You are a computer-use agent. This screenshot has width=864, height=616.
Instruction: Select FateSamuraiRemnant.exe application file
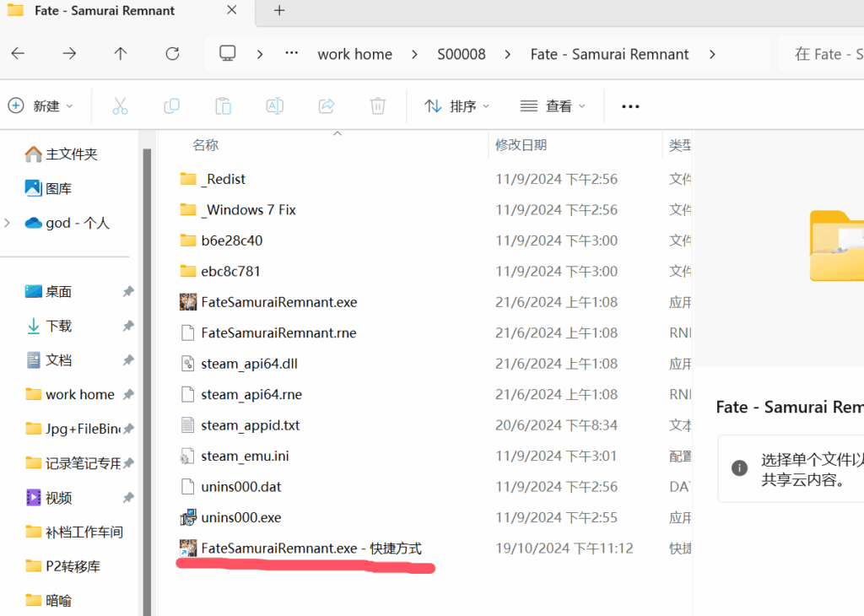tap(278, 302)
